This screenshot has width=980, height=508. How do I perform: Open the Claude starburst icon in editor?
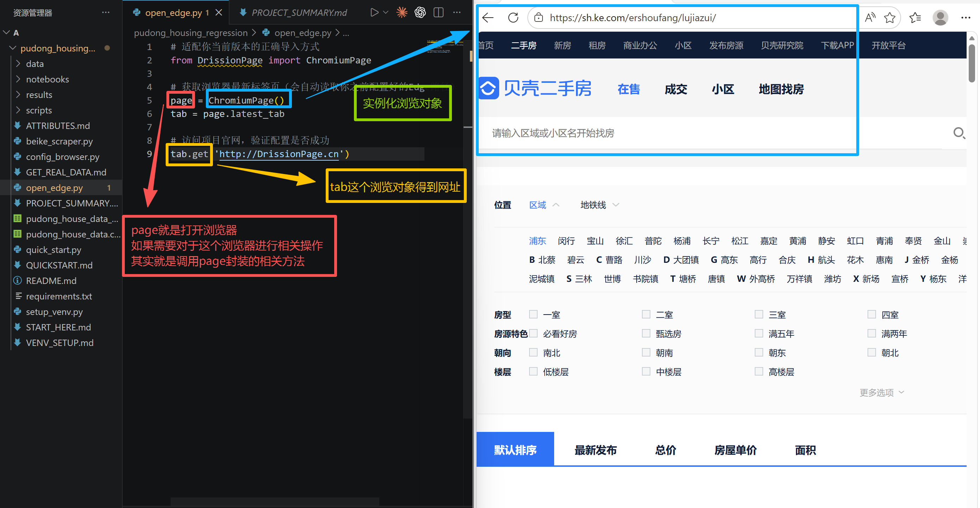[402, 13]
